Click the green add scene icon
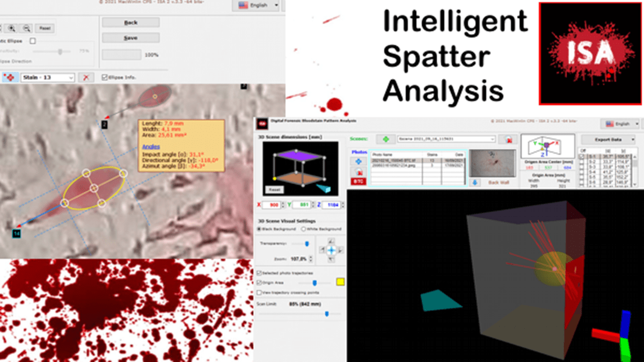Viewport: 644px width, 362px height. [385, 139]
